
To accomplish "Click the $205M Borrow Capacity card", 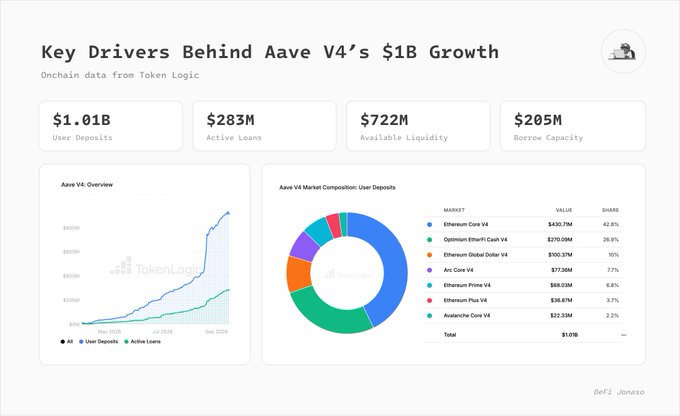I will tap(573, 126).
